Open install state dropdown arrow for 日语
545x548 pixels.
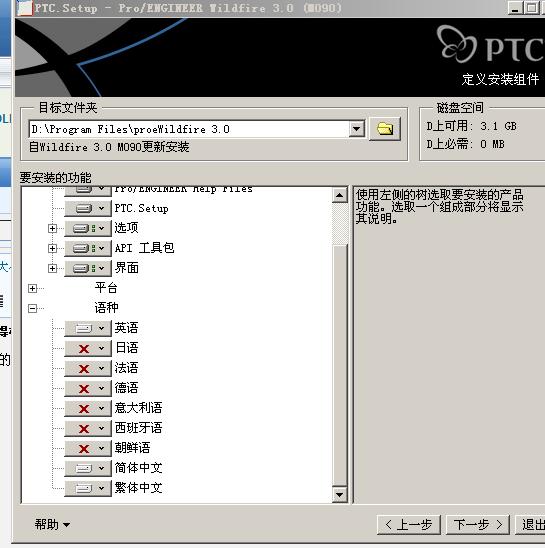pos(101,348)
